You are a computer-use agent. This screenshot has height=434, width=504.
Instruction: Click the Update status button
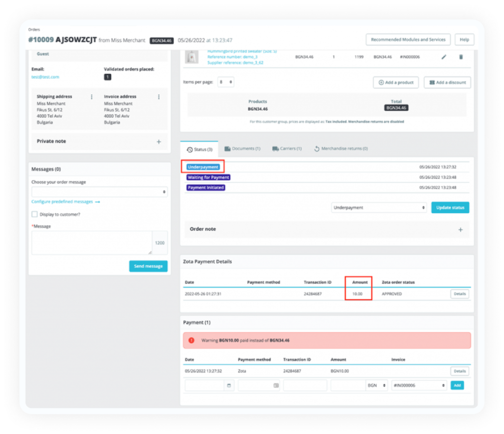pos(450,208)
